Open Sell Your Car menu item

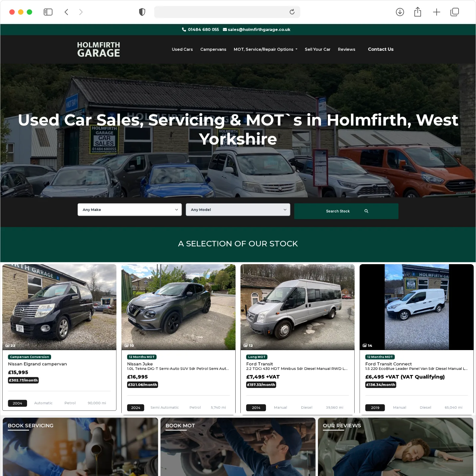click(x=317, y=49)
